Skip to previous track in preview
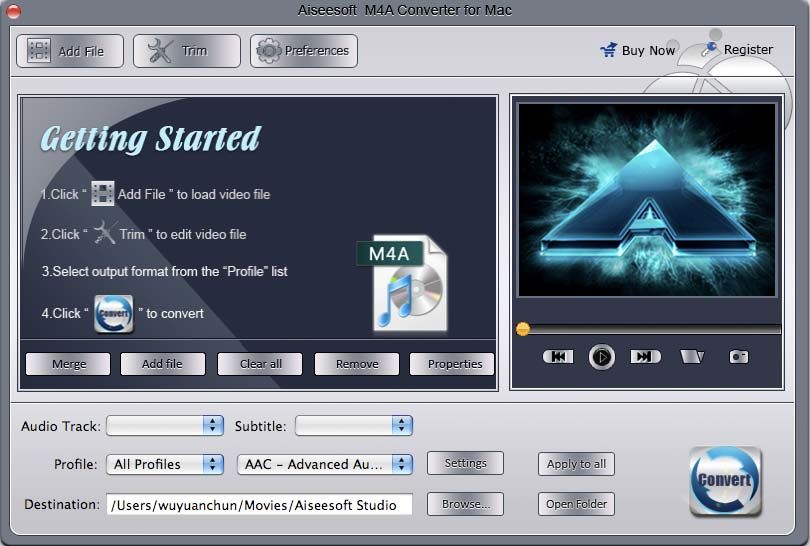This screenshot has height=546, width=810. 558,356
